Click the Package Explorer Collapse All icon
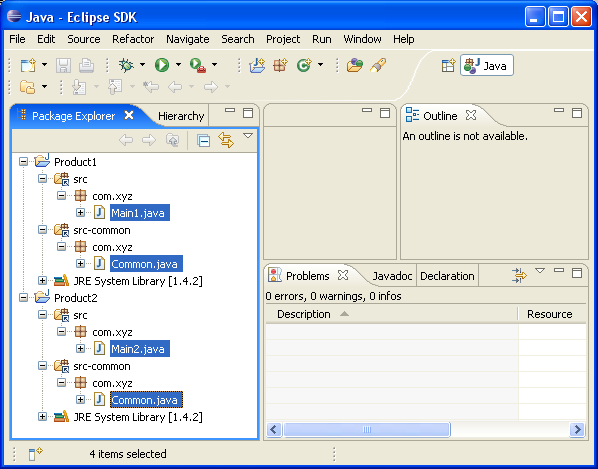This screenshot has width=598, height=469. coord(203,140)
